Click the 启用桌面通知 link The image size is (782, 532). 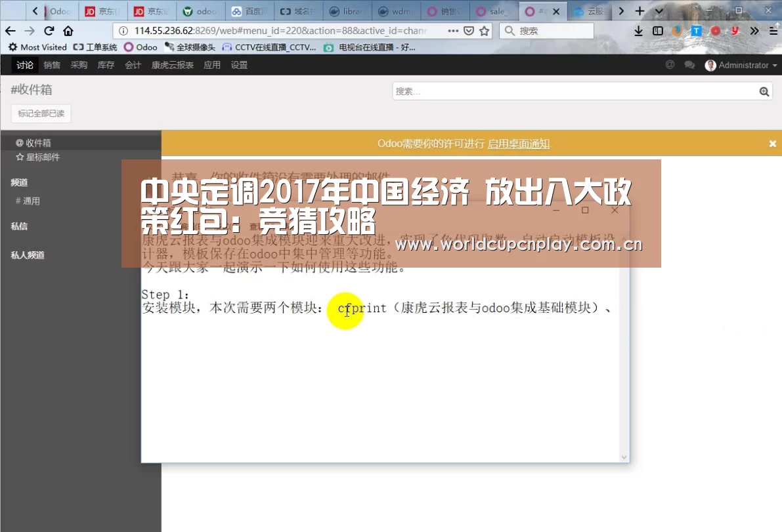[519, 144]
